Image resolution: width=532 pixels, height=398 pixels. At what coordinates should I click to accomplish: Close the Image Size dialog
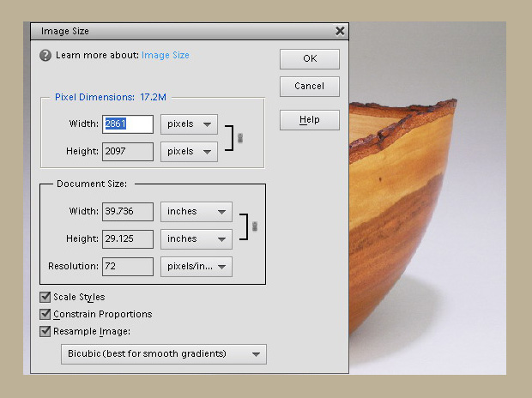coord(340,31)
